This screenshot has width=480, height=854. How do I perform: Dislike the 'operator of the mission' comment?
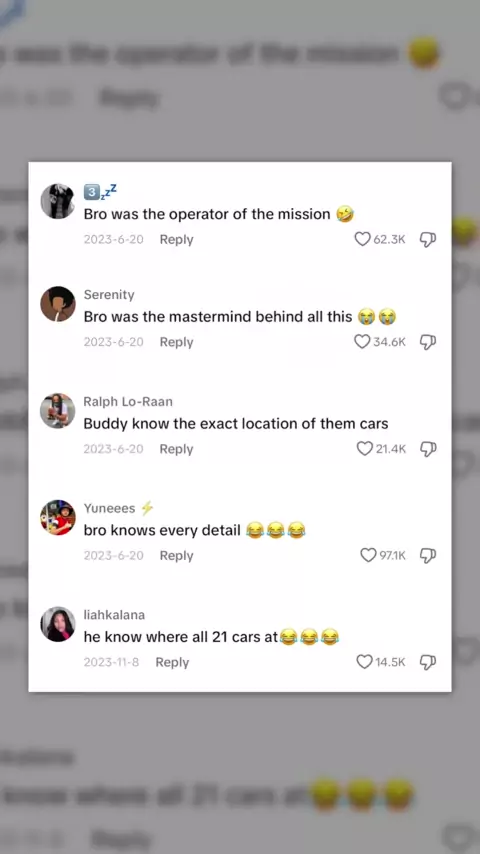coord(428,239)
